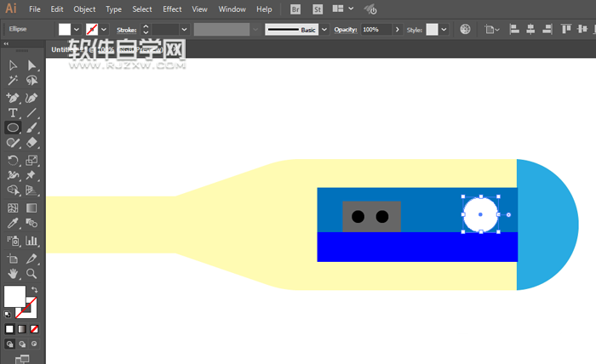Select the Slice tool

32,259
